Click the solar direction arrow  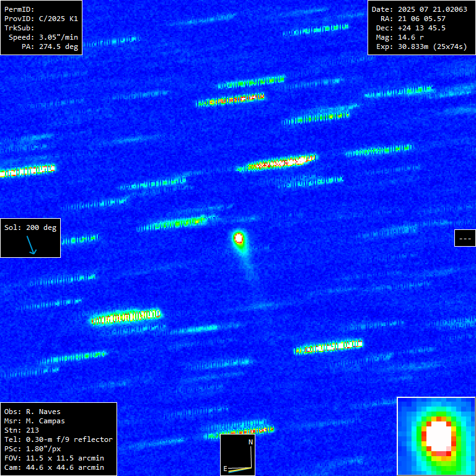point(32,245)
